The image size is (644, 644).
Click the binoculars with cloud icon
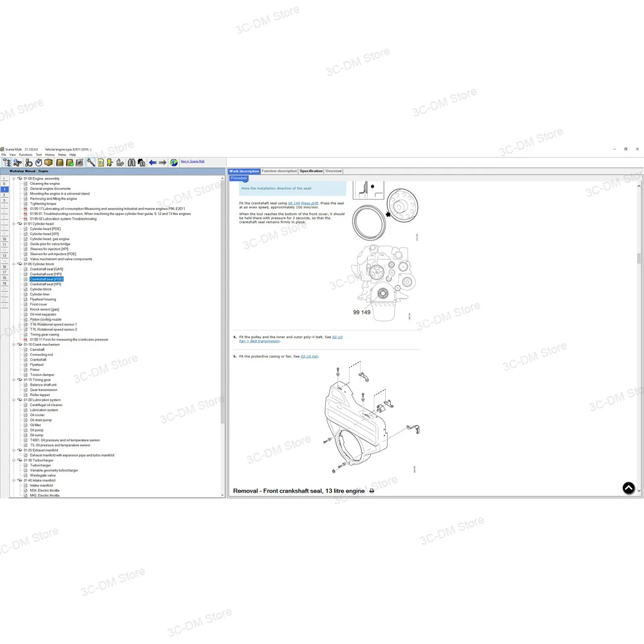(x=141, y=163)
